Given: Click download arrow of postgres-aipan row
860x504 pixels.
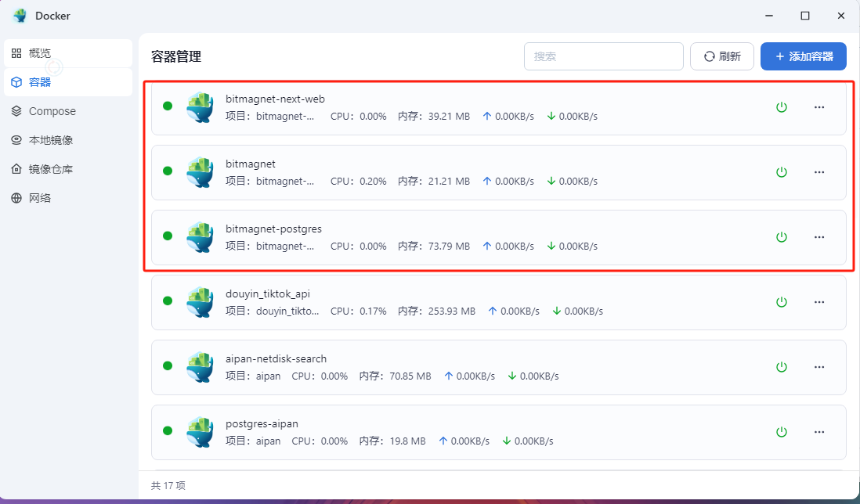Looking at the screenshot, I should click(507, 441).
